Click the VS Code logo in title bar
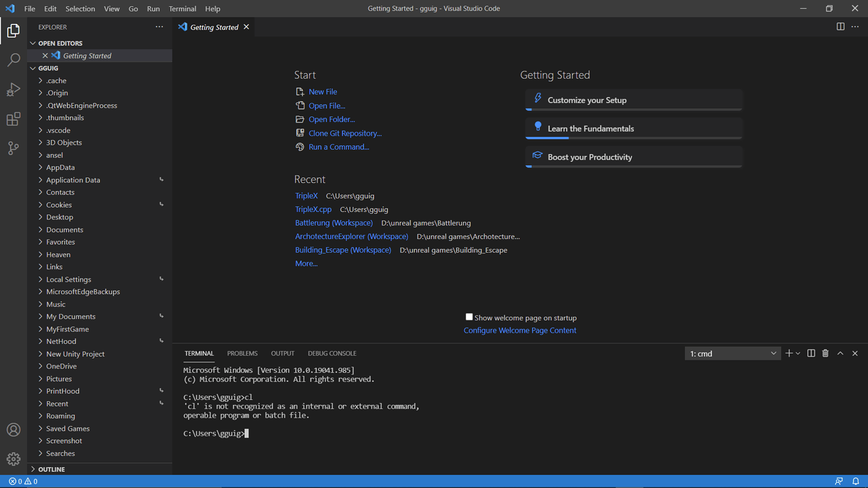This screenshot has width=868, height=488. [10, 9]
